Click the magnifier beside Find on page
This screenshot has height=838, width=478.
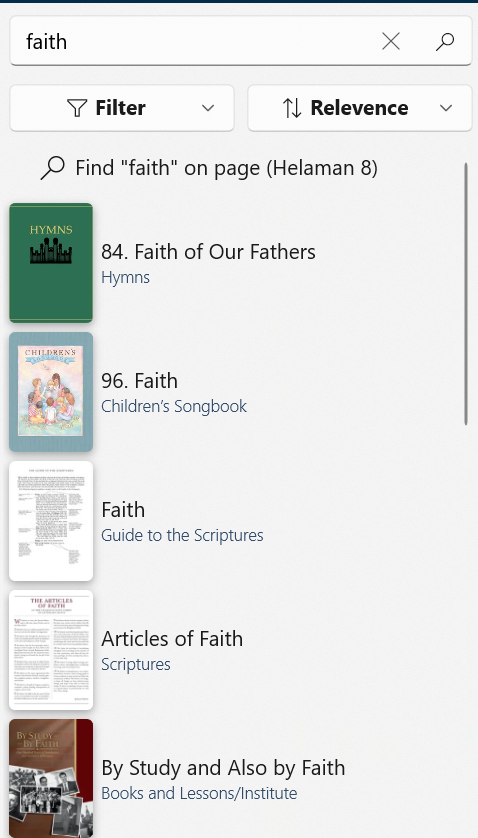(x=52, y=168)
